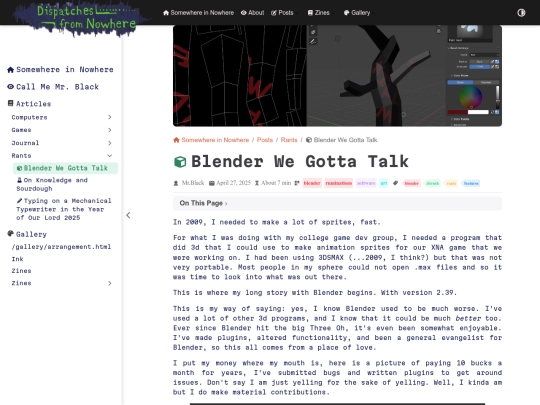The image size is (540, 405).
Task: Open On Knowledge and Sourdough article
Action: tap(52, 184)
